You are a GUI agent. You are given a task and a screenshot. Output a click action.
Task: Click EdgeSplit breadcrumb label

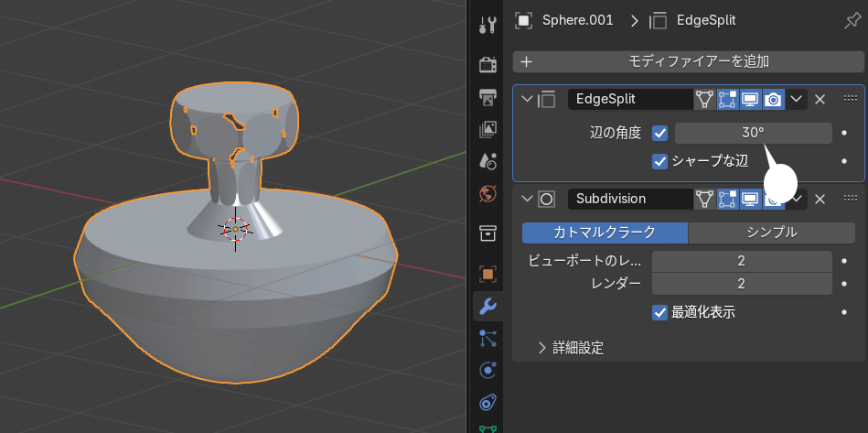(x=706, y=21)
